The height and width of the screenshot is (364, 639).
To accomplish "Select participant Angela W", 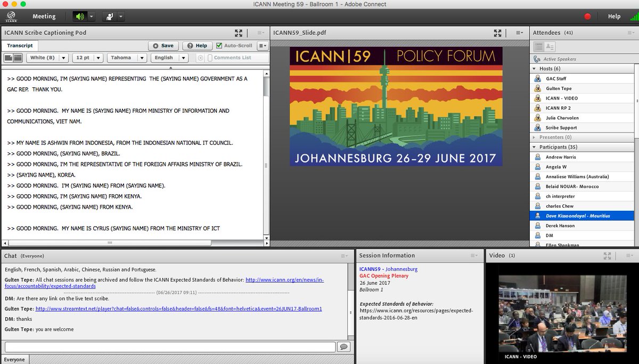I will 582,167.
